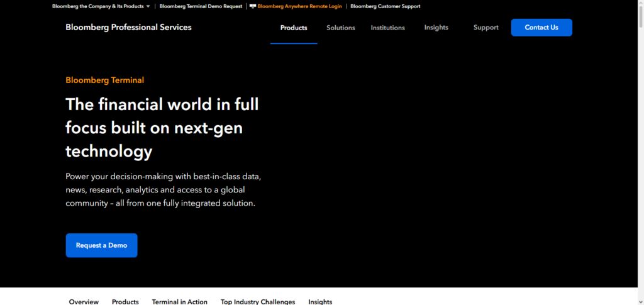The image size is (644, 305).
Task: Click the vertical scrollbar thumb
Action: tap(641, 17)
